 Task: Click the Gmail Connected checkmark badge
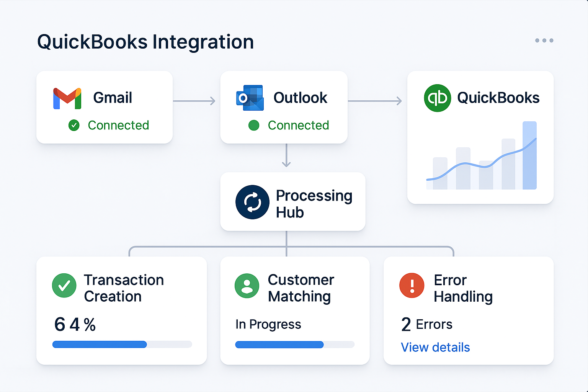click(74, 125)
